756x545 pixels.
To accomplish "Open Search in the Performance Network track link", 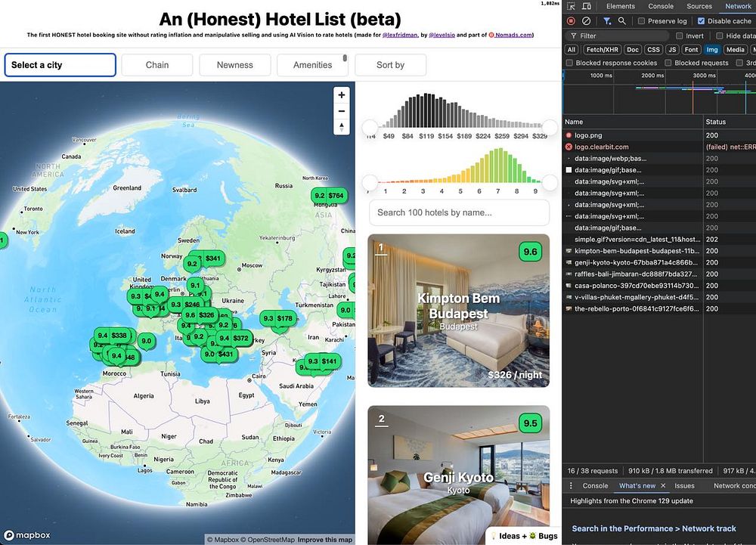I will coord(654,528).
